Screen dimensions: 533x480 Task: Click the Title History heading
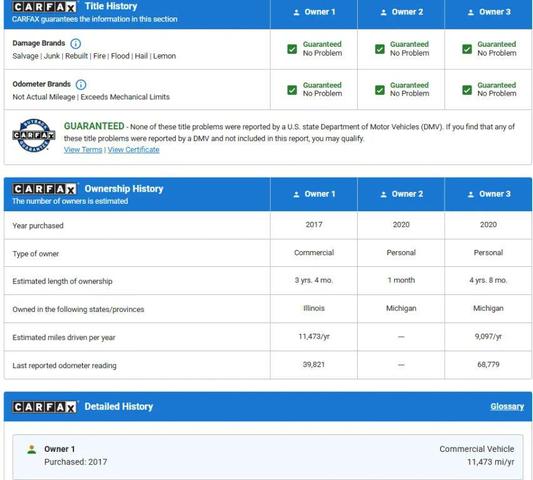[111, 6]
